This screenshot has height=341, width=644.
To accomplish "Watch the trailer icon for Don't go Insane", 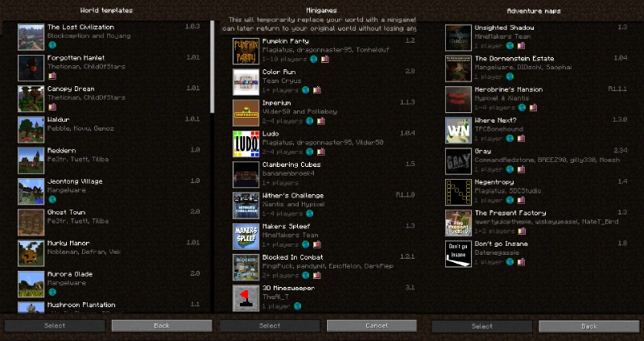I will 521,262.
